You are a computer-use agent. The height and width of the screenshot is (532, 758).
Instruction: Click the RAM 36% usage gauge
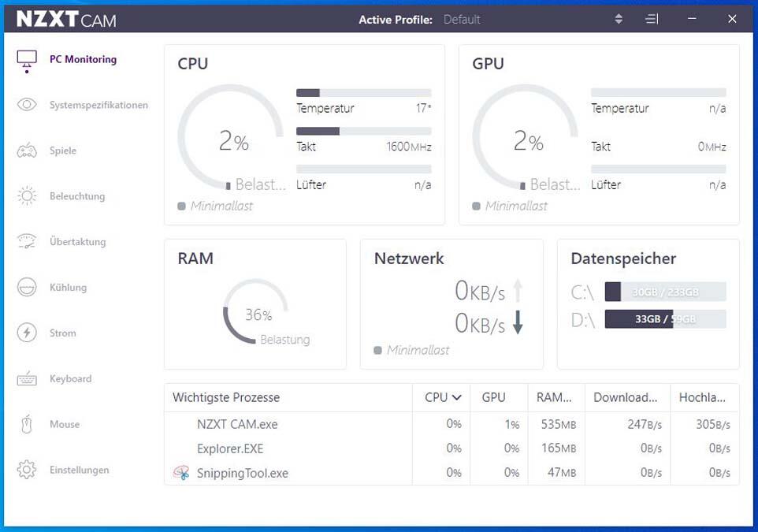pyautogui.click(x=256, y=311)
